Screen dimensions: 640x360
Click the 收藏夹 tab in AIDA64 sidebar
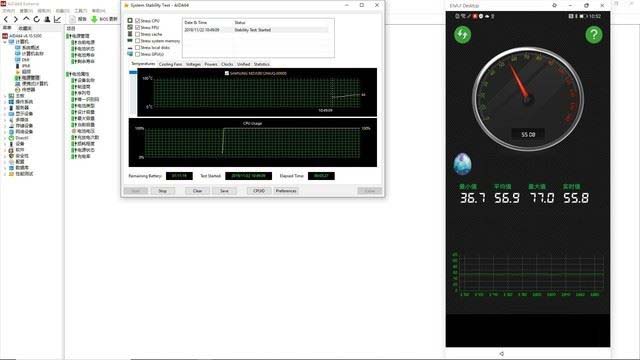click(x=25, y=28)
